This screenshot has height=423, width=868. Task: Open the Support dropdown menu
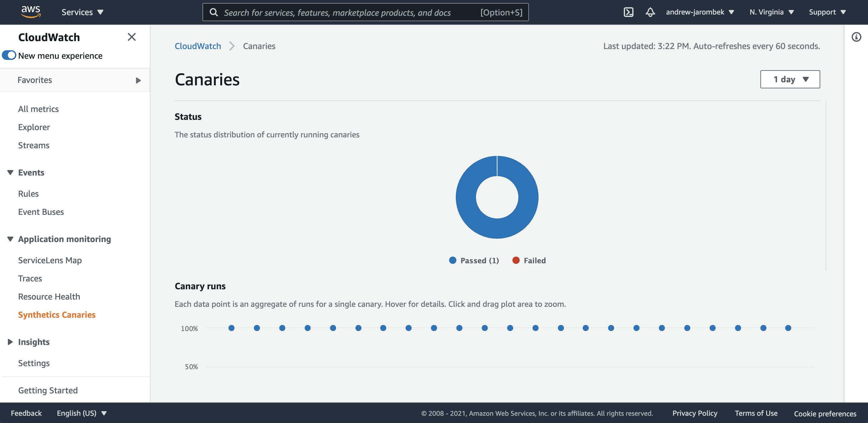coord(827,12)
